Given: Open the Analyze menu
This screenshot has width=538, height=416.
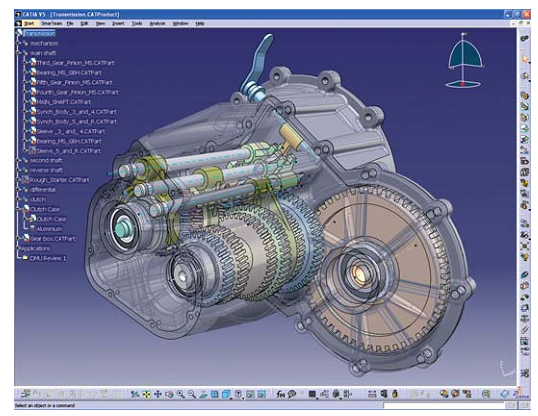Looking at the screenshot, I should 157,24.
